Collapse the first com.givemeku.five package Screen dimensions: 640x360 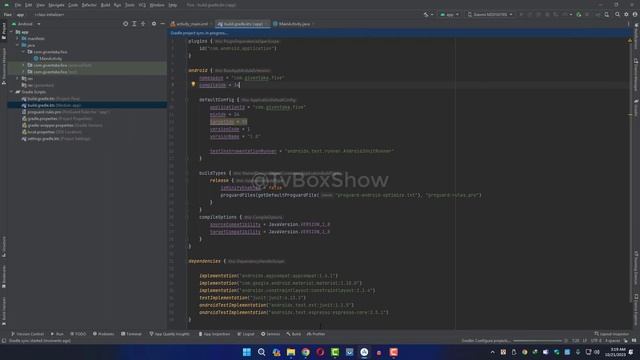[x=23, y=52]
